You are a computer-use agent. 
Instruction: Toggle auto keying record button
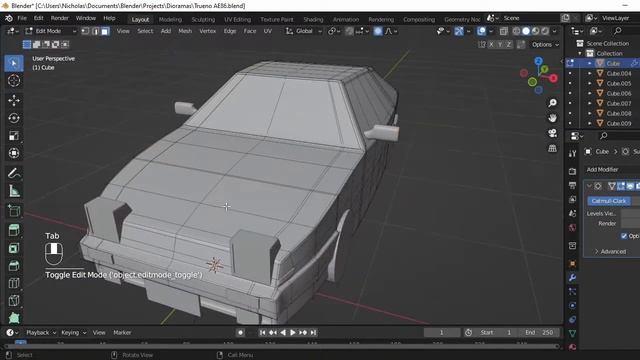[240, 333]
